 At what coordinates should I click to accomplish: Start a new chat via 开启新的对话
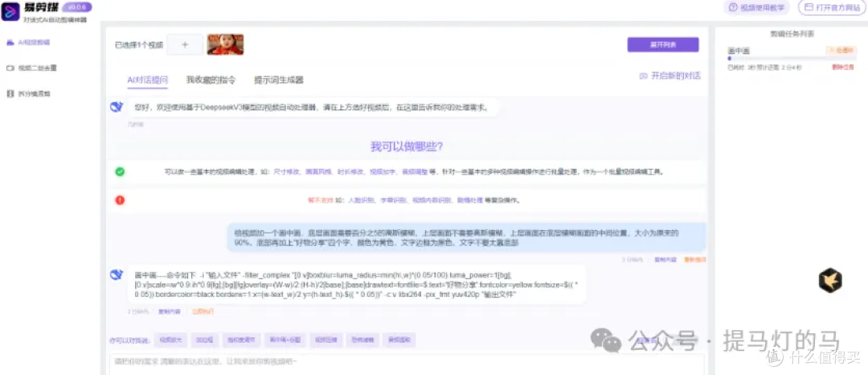[x=669, y=76]
